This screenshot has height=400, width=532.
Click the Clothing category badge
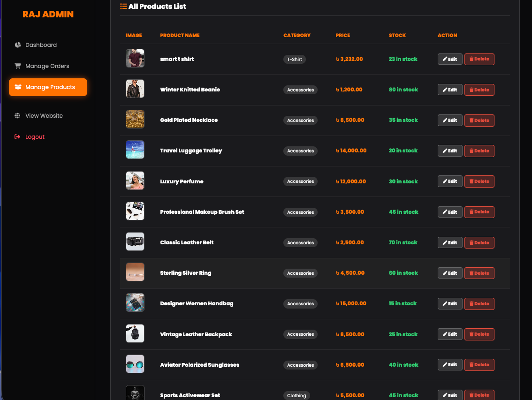click(296, 396)
